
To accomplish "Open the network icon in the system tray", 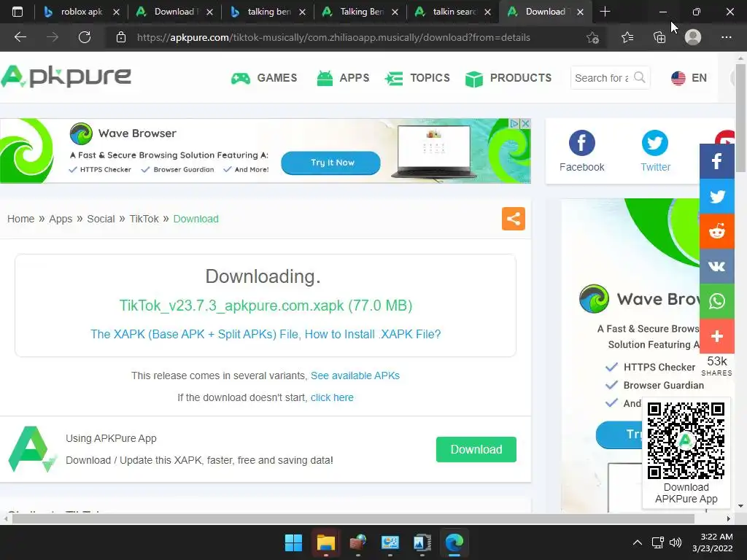I will (x=658, y=542).
